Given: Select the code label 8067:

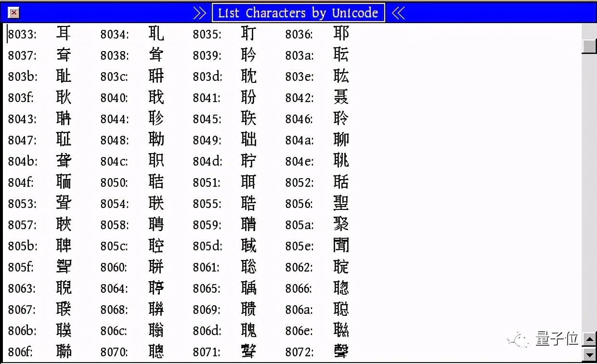Looking at the screenshot, I should [22, 310].
